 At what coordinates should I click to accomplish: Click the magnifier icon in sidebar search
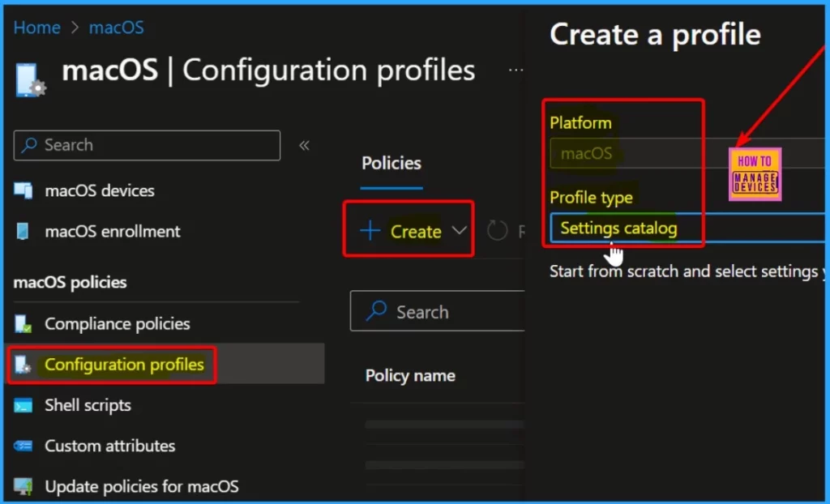pyautogui.click(x=30, y=144)
